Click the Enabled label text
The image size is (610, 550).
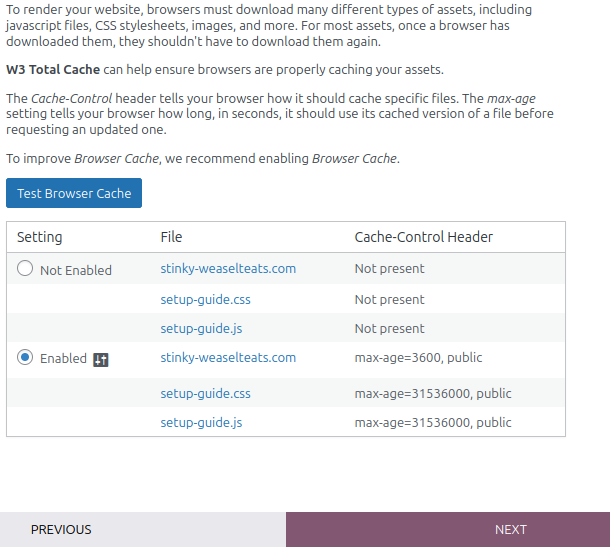(x=63, y=359)
